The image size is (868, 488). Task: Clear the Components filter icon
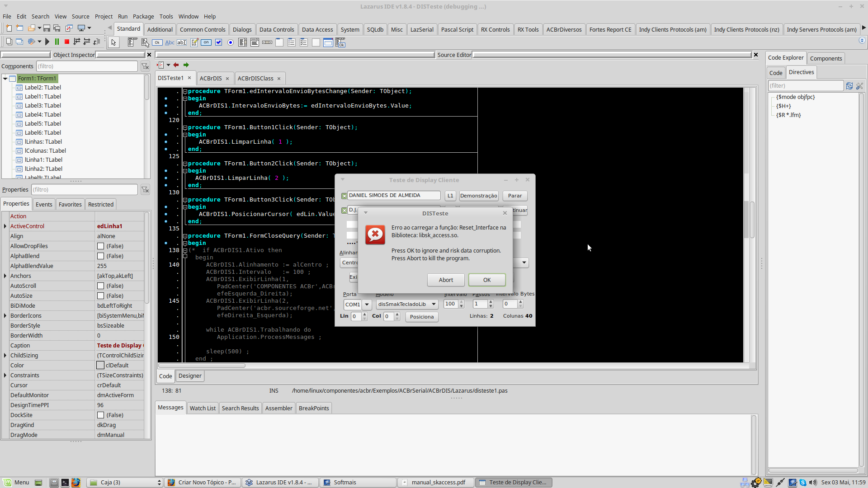point(145,66)
